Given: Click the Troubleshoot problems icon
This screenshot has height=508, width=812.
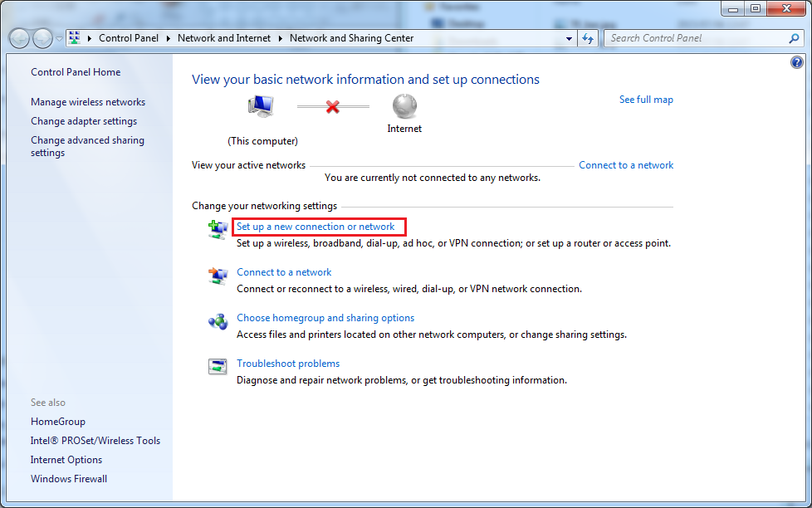Looking at the screenshot, I should [218, 367].
